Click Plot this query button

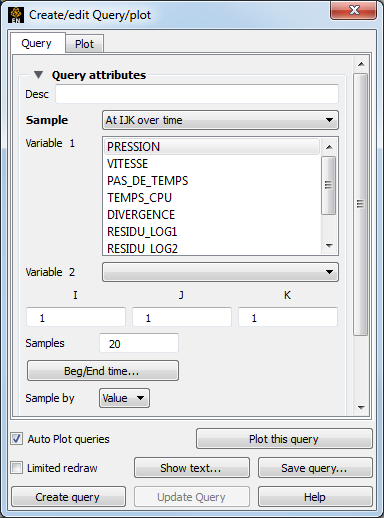[284, 439]
